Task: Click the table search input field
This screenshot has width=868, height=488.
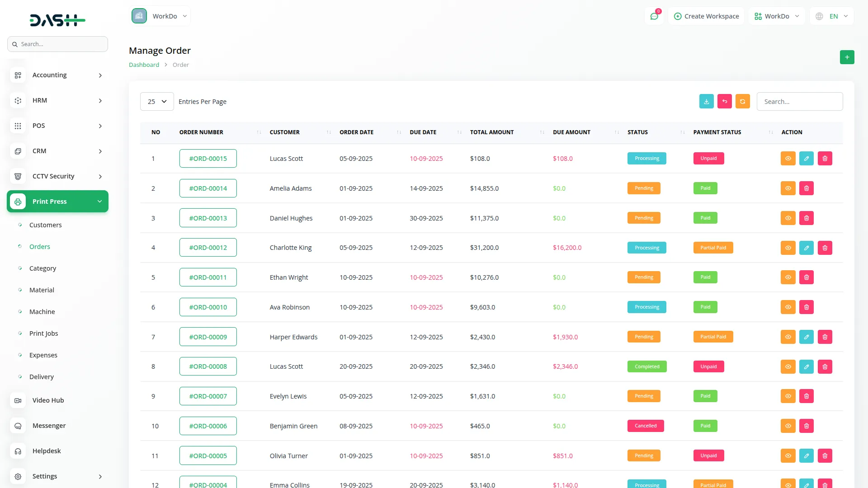Action: (x=799, y=102)
